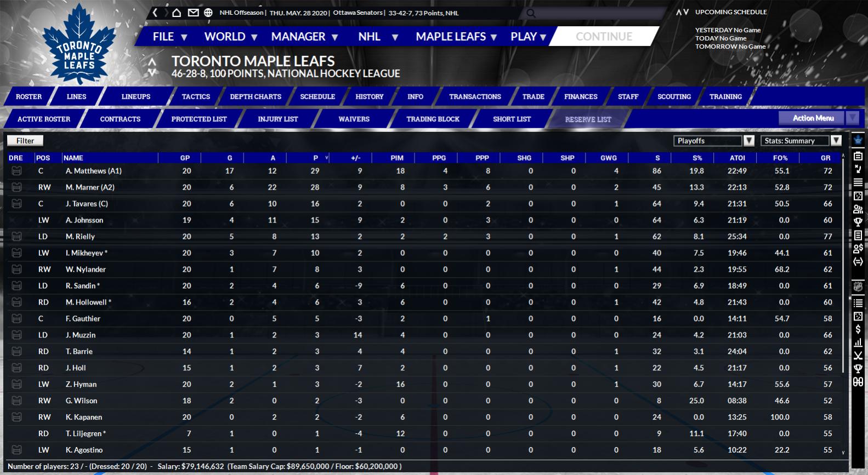Open the bulleted list icon below NHL logo
Image resolution: width=868 pixels, height=475 pixels.
(x=858, y=303)
